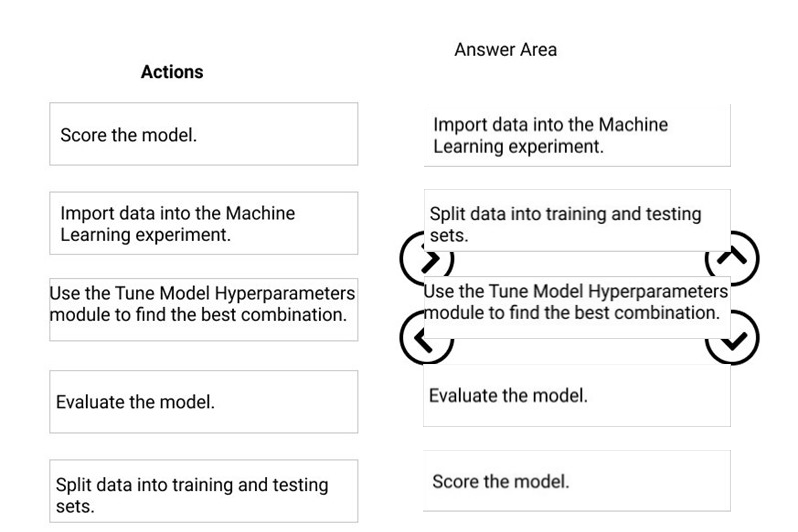This screenshot has width=798, height=532.
Task: Select 'Split data into training and testing sets' action
Action: pos(204,491)
